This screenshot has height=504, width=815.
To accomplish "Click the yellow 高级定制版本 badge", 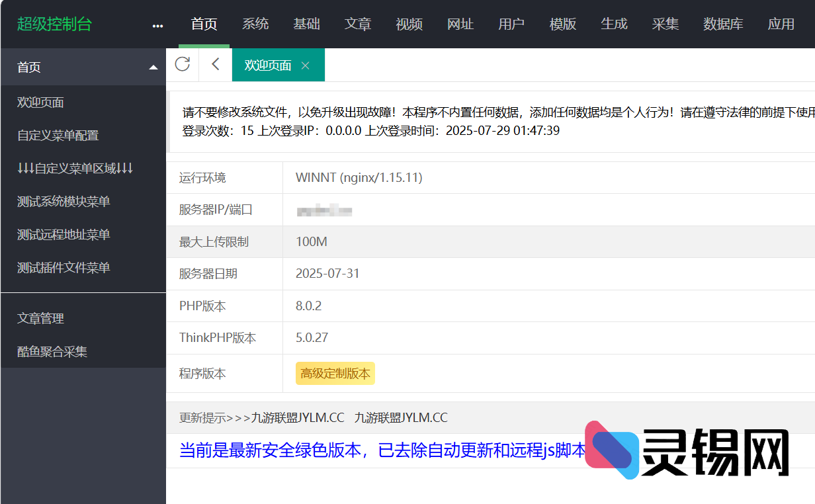I will (x=335, y=373).
